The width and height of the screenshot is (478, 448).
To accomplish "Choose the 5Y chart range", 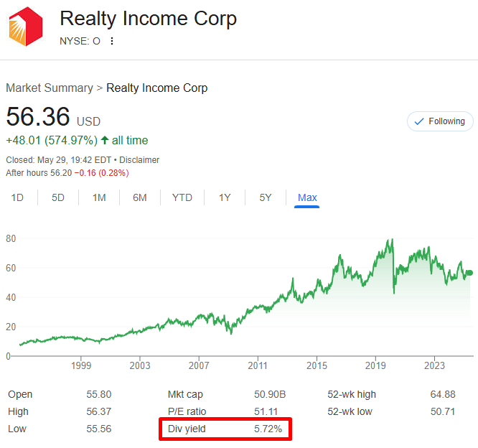I will coord(266,197).
